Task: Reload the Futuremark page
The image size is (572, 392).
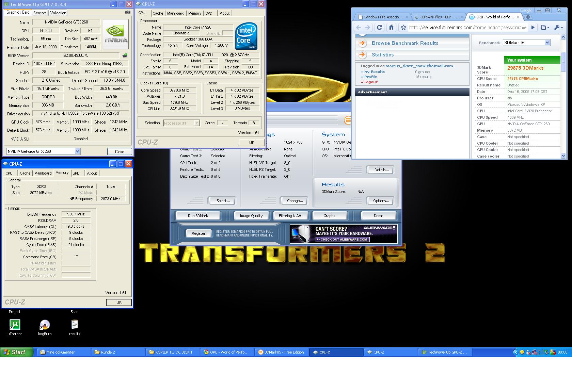Action: [x=379, y=28]
